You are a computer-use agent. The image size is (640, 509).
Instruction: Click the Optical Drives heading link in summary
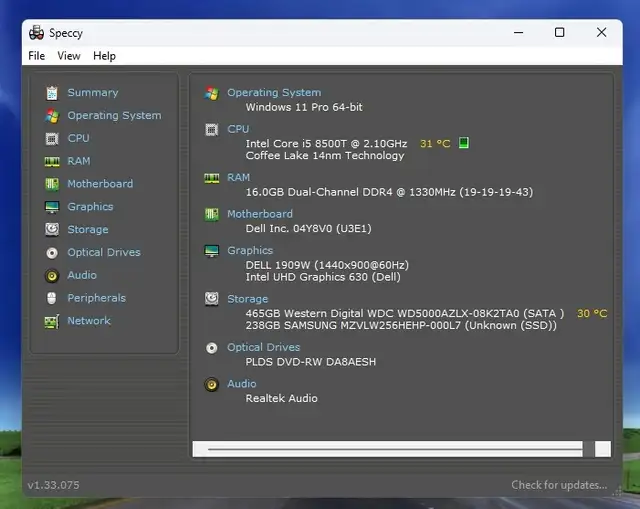[x=263, y=348]
